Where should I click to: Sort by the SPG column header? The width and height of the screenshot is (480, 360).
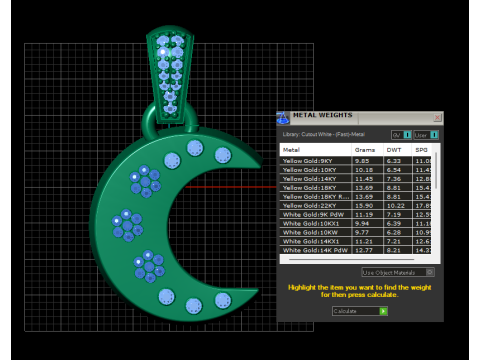pyautogui.click(x=422, y=150)
